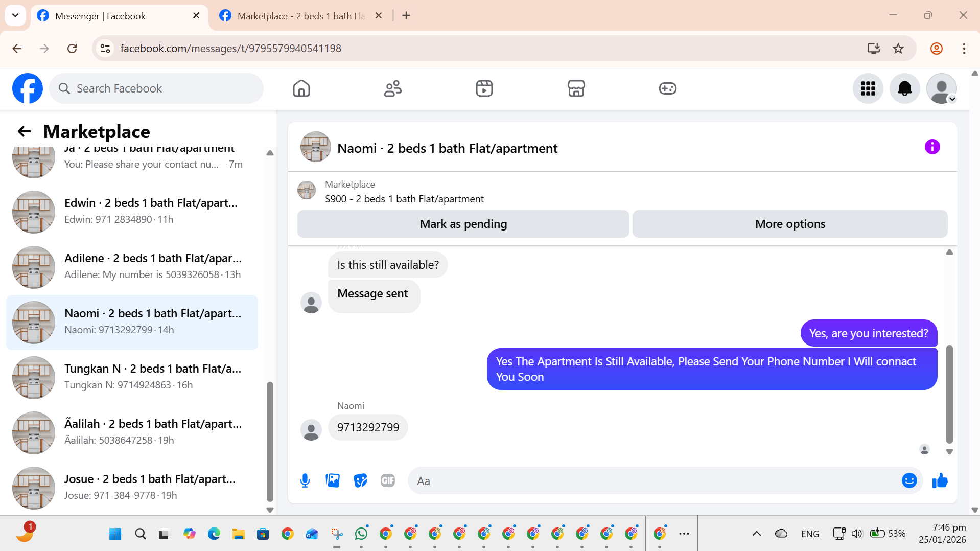Open the ENG language switcher
Image resolution: width=980 pixels, height=551 pixels.
coord(810,534)
